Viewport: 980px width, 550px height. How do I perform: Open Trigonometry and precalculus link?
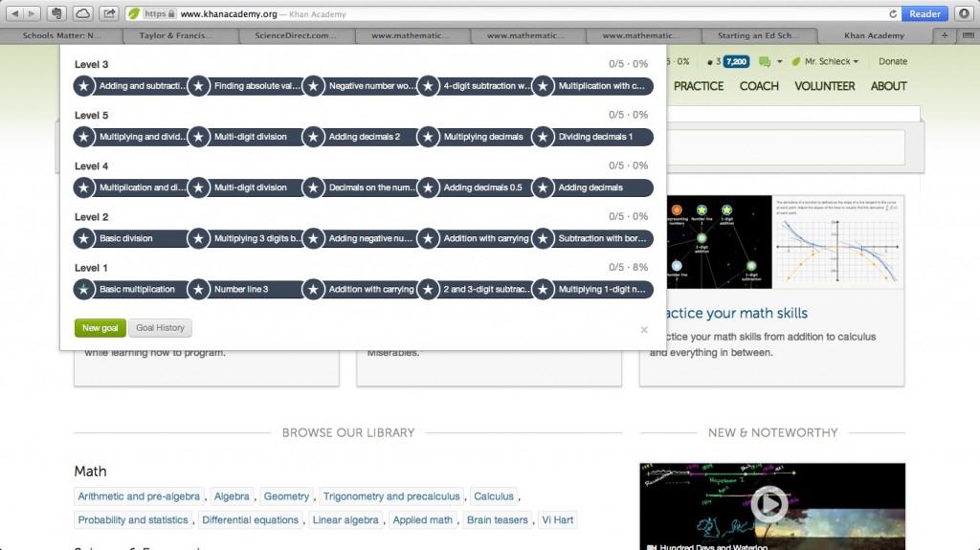click(391, 496)
